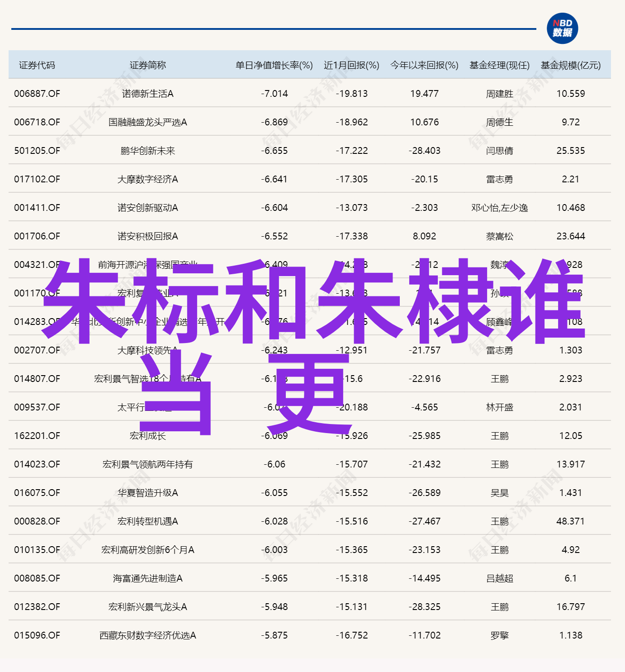Click manager name 林开盛
625x672 pixels.
[500, 407]
